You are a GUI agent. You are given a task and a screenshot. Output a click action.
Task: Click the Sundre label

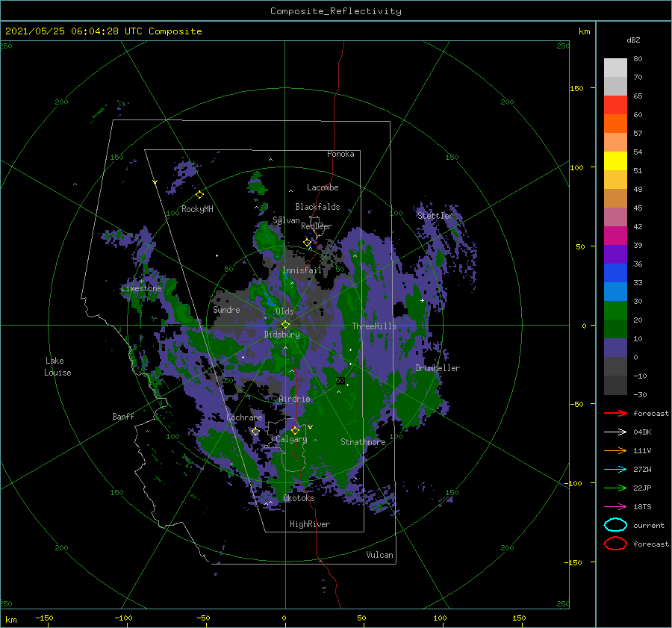(227, 309)
